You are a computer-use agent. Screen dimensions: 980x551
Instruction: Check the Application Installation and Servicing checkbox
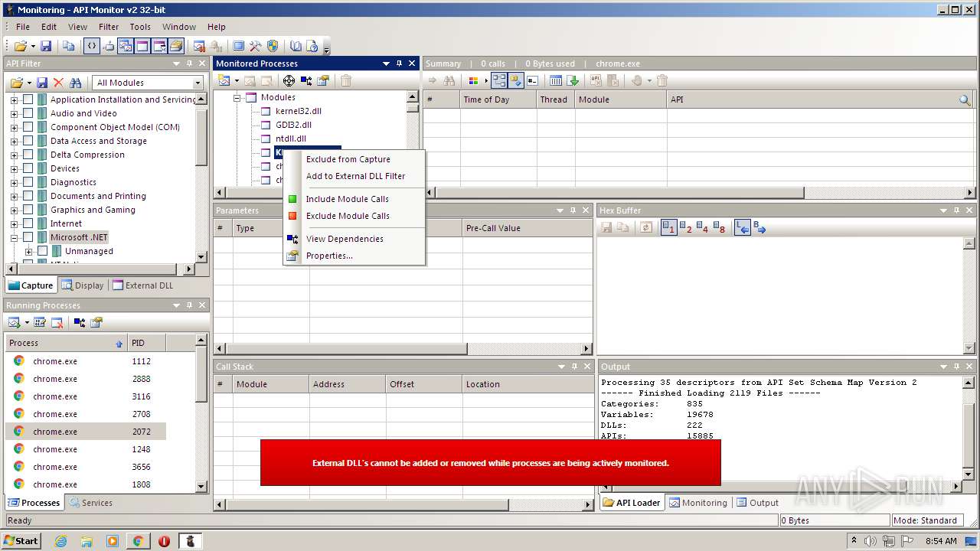28,99
